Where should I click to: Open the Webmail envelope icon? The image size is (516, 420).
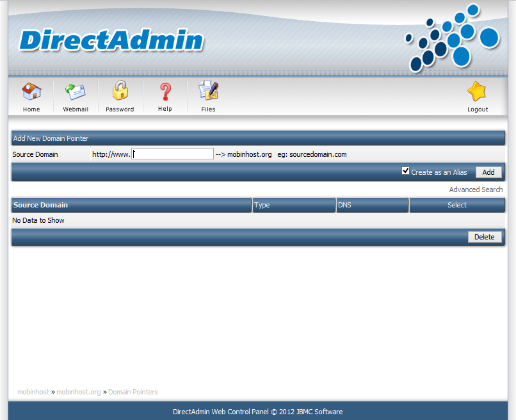[x=76, y=92]
